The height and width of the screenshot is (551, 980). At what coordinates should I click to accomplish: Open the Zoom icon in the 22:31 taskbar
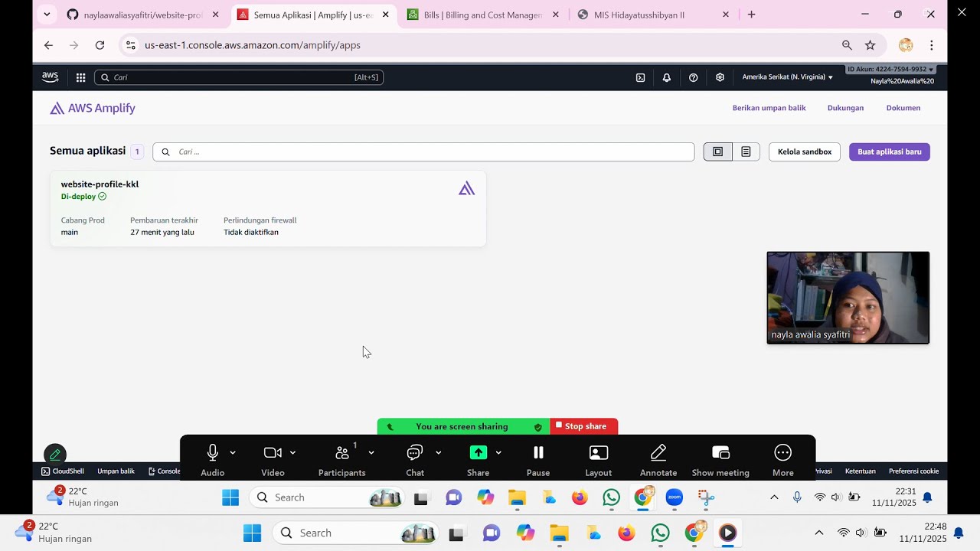click(x=675, y=497)
